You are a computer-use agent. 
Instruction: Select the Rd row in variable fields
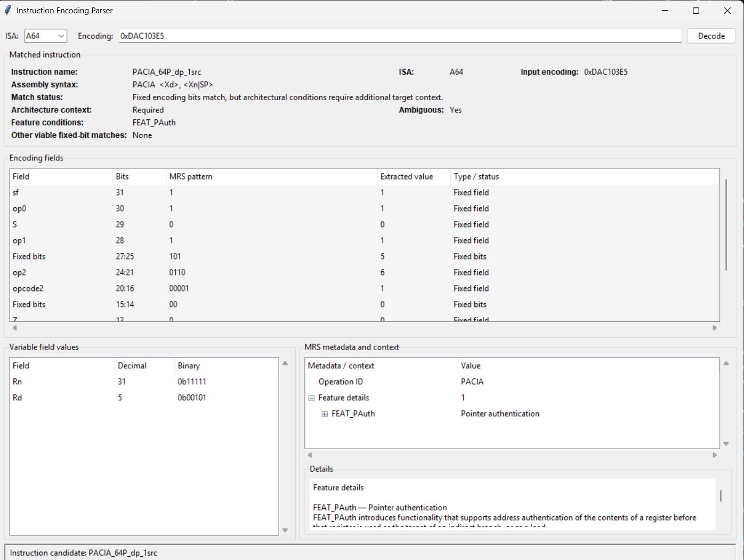tap(144, 397)
